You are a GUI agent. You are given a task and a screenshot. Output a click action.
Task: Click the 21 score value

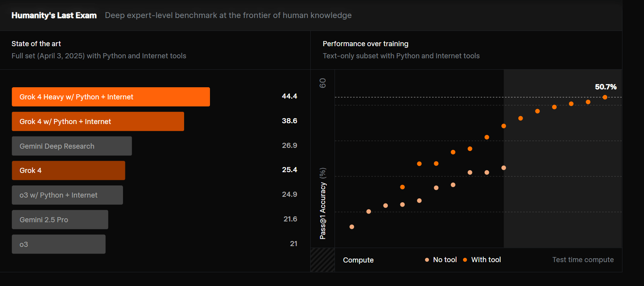click(293, 244)
